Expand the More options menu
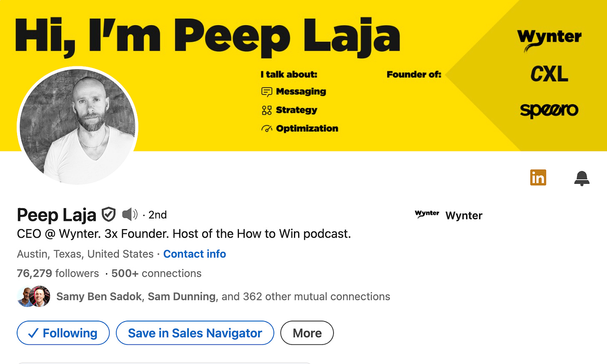 tap(307, 333)
